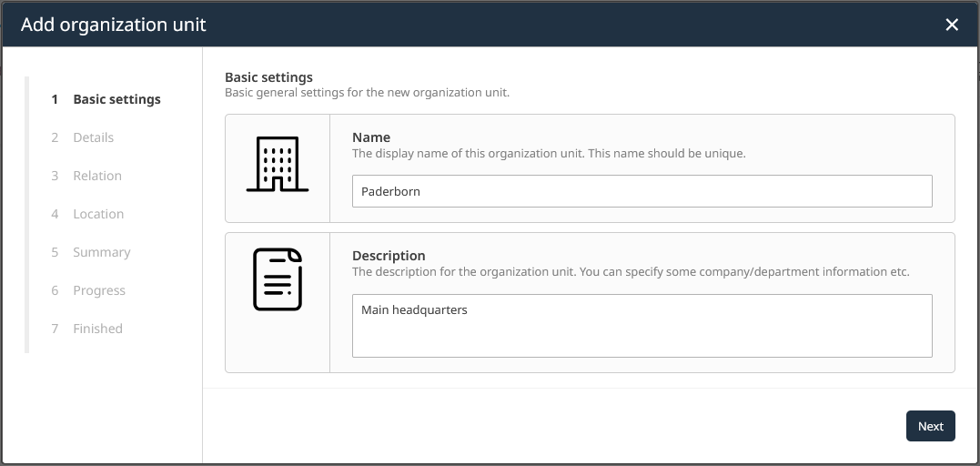Open the Location step in sidebar

pyautogui.click(x=98, y=214)
